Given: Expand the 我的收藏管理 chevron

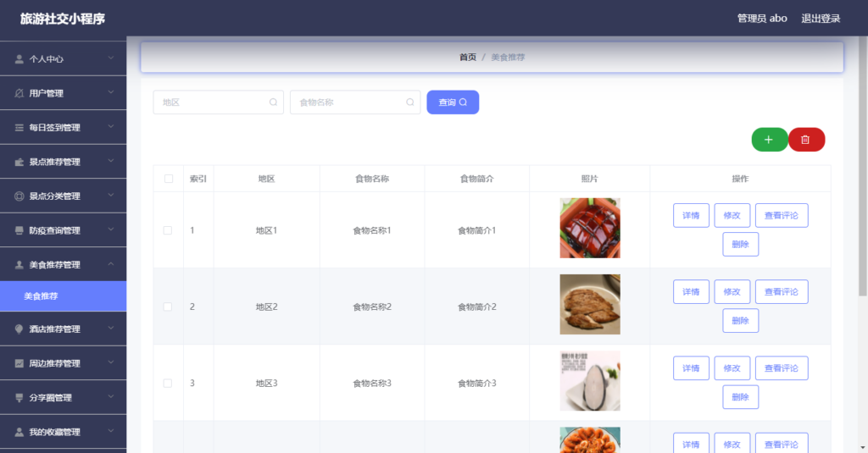Looking at the screenshot, I should click(x=111, y=431).
